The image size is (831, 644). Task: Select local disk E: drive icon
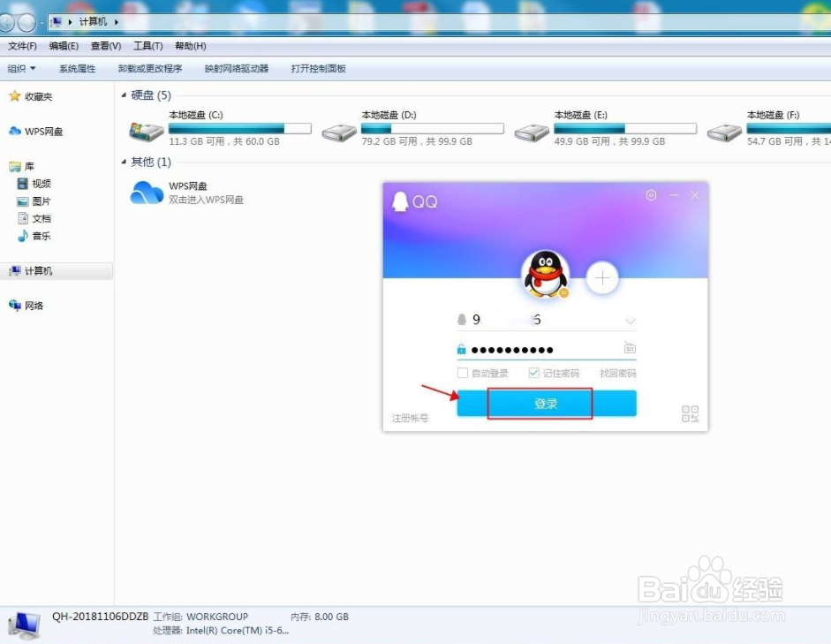[x=532, y=133]
